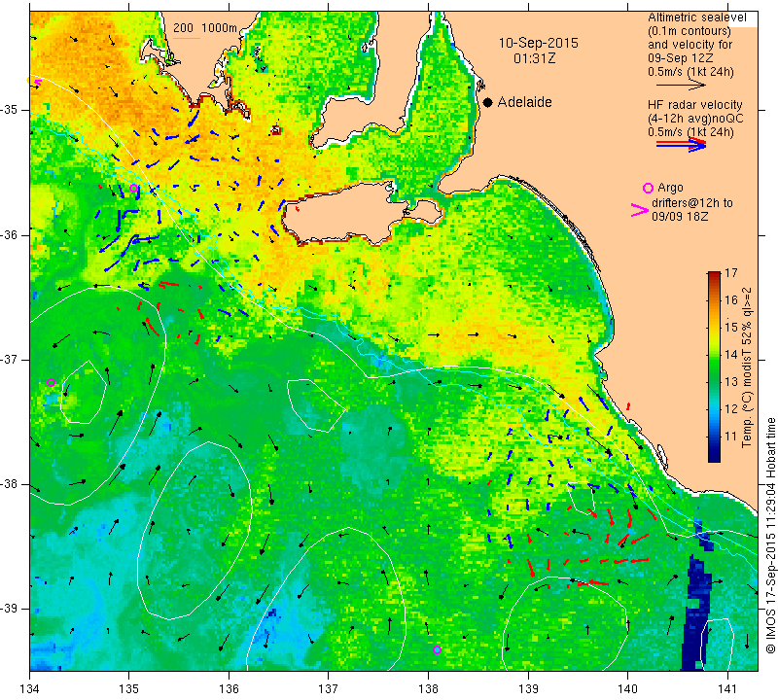Image resolution: width=778 pixels, height=700 pixels.
Task: Click the black Adelaide city marker dot
Action: point(488,102)
